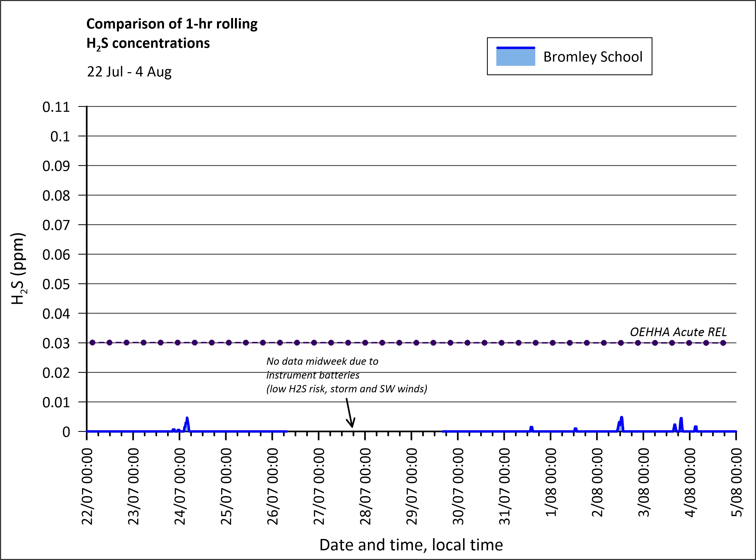Click the first purple REL marker dot
This screenshot has height=560, width=756.
[x=93, y=343]
